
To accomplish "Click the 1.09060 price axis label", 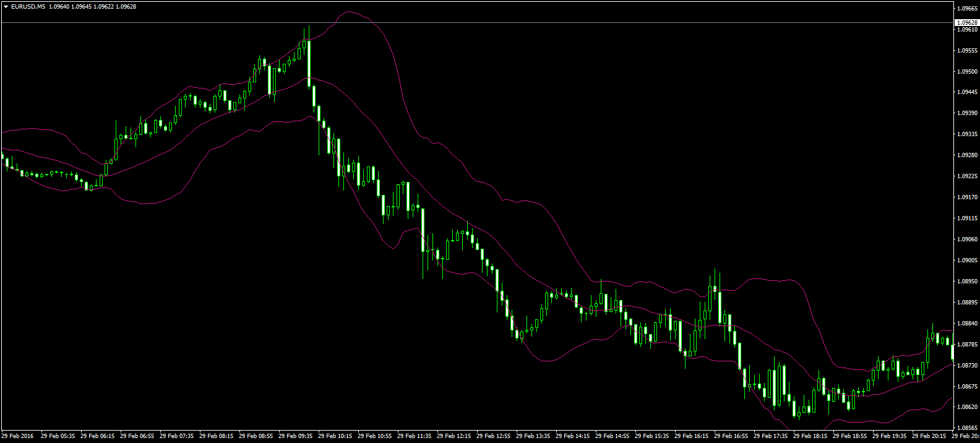I will [x=967, y=239].
